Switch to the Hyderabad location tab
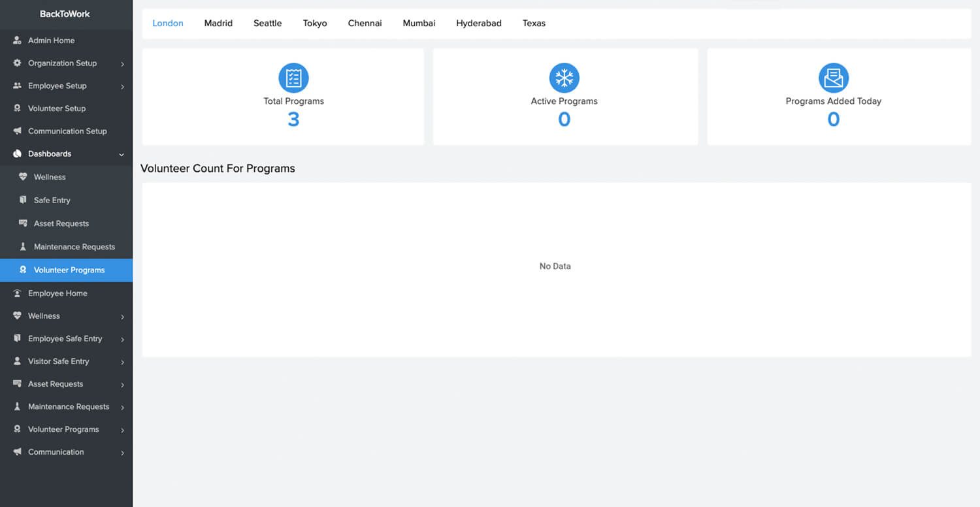 click(478, 24)
